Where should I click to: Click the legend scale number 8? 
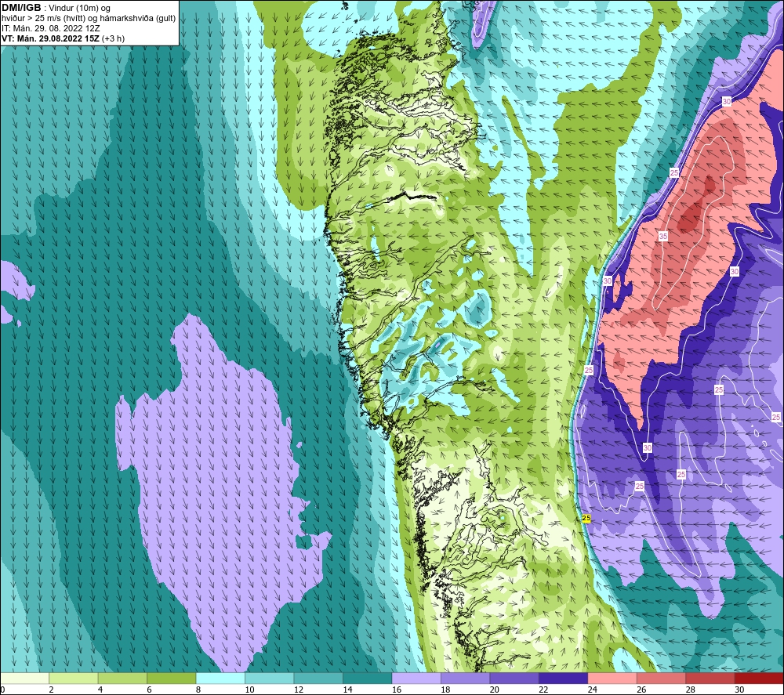point(198,690)
